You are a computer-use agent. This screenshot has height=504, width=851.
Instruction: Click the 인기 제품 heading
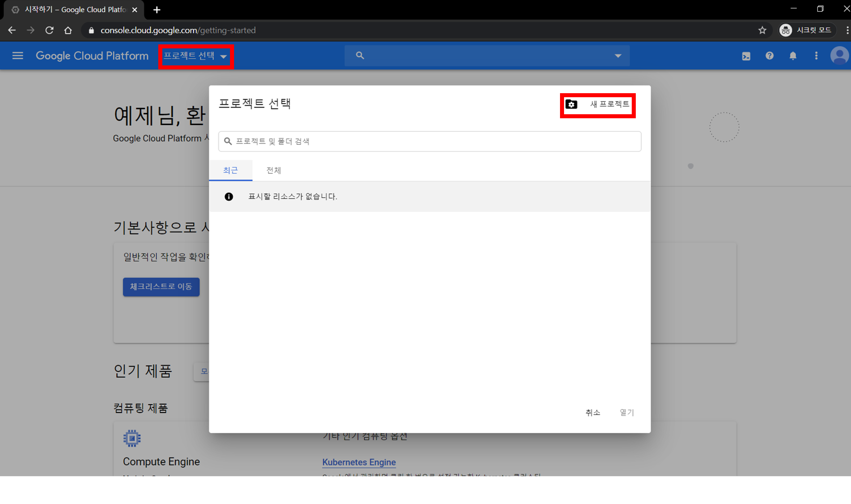click(x=143, y=371)
